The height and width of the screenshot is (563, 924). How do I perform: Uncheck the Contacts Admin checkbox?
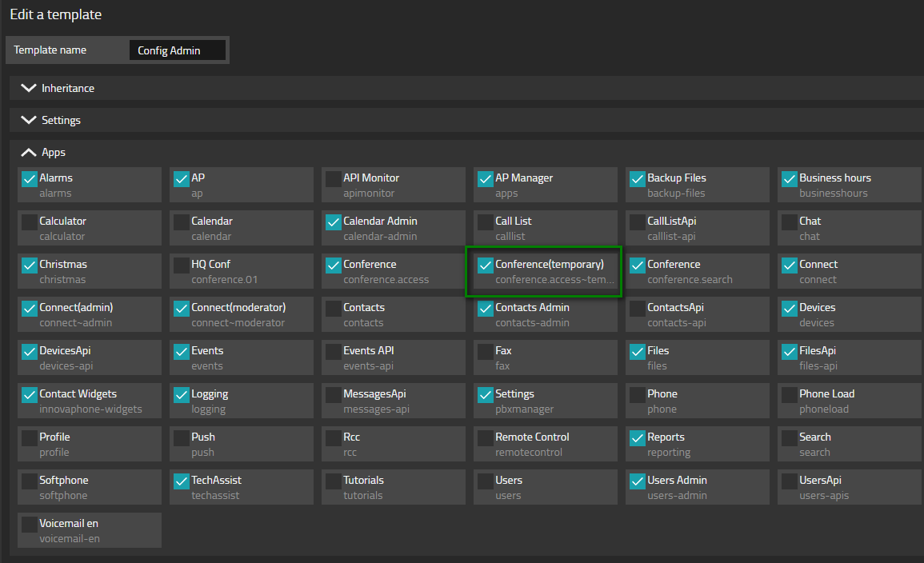(486, 308)
